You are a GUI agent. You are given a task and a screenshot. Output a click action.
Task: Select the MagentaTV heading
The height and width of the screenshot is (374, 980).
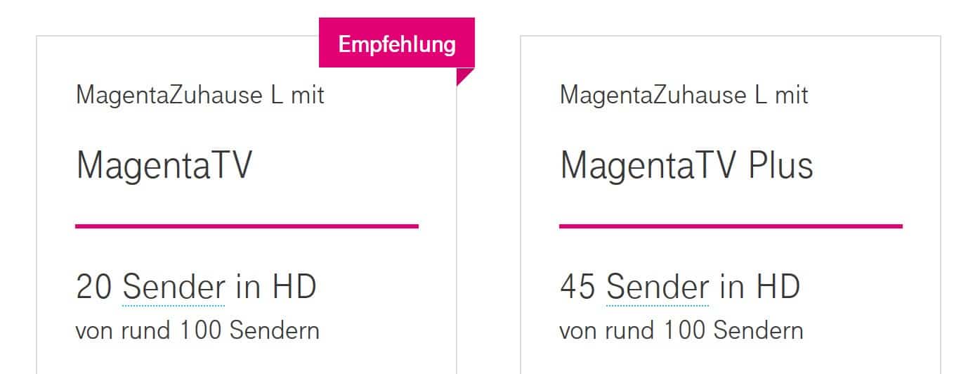pyautogui.click(x=164, y=166)
